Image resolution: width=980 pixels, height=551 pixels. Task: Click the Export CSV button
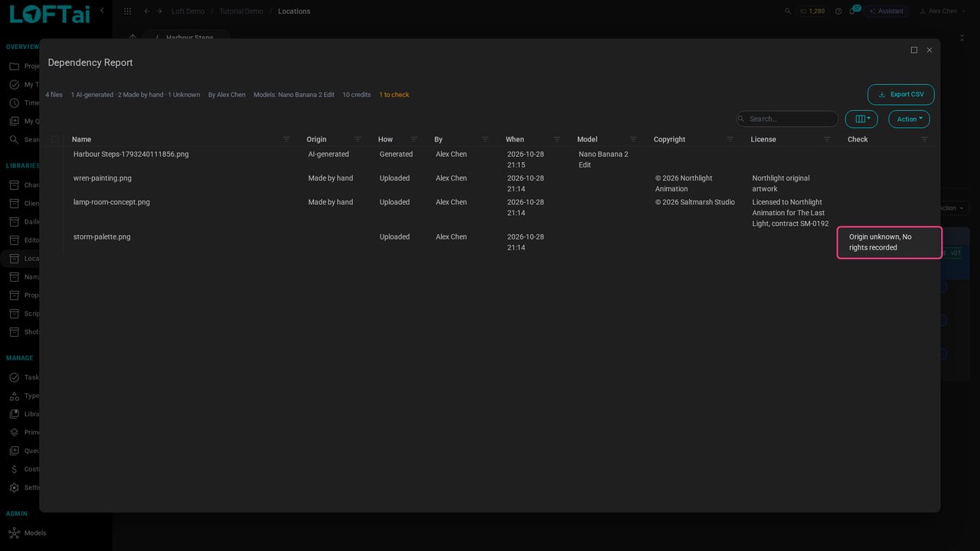point(900,94)
